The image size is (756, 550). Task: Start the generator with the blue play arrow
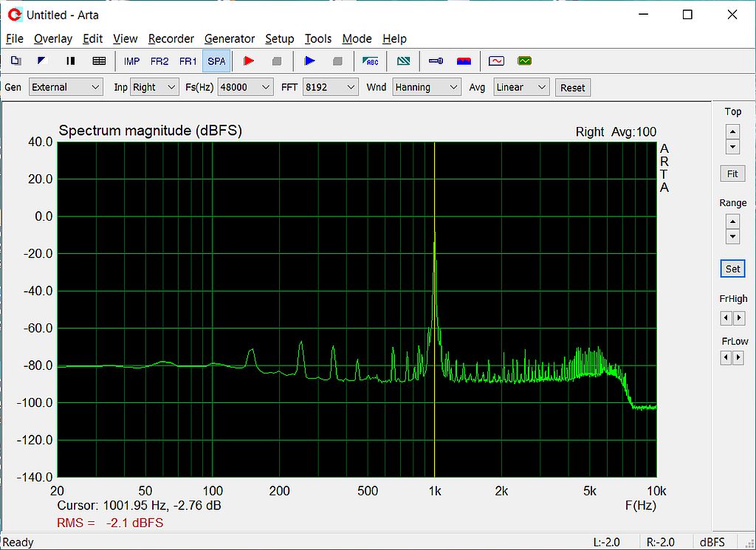(310, 61)
